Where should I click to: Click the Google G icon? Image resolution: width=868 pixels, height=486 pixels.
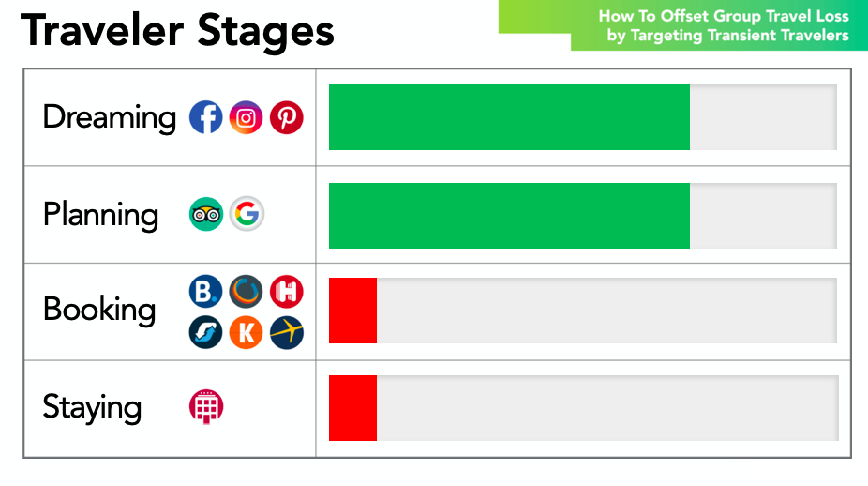[247, 214]
